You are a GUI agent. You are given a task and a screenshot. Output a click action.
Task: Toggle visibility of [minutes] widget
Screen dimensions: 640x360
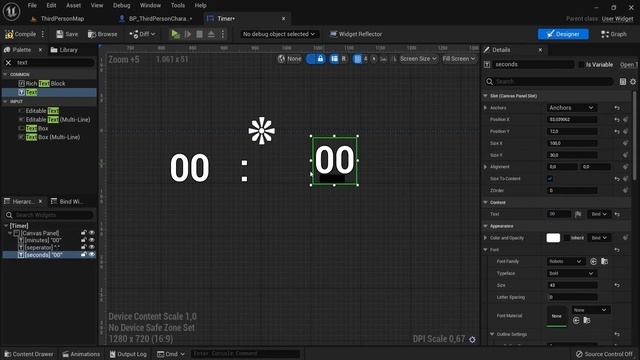pos(92,240)
